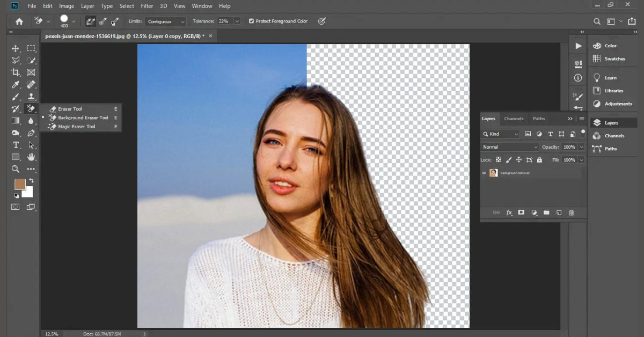The width and height of the screenshot is (644, 337).
Task: Select the Hand tool
Action: (31, 157)
